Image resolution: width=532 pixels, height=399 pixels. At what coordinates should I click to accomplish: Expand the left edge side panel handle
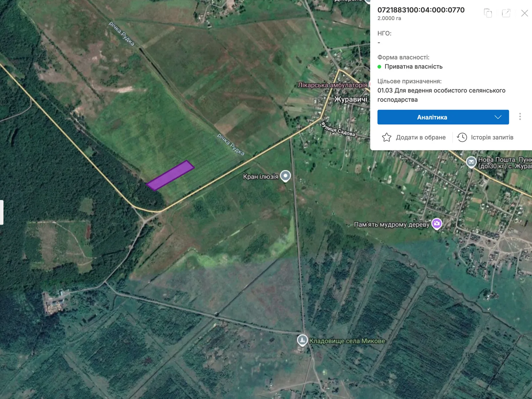tap(2, 212)
